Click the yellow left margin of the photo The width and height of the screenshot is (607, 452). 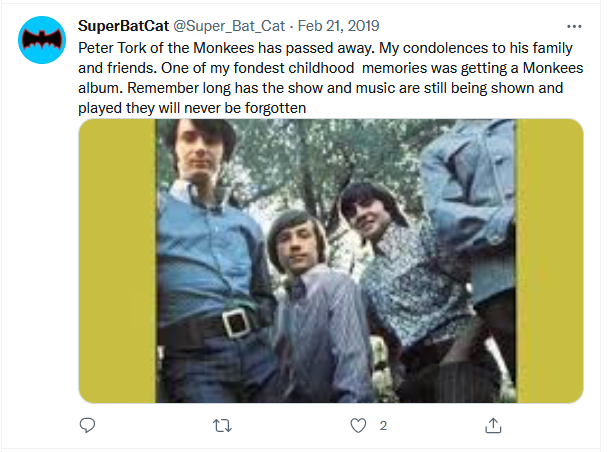[117, 261]
